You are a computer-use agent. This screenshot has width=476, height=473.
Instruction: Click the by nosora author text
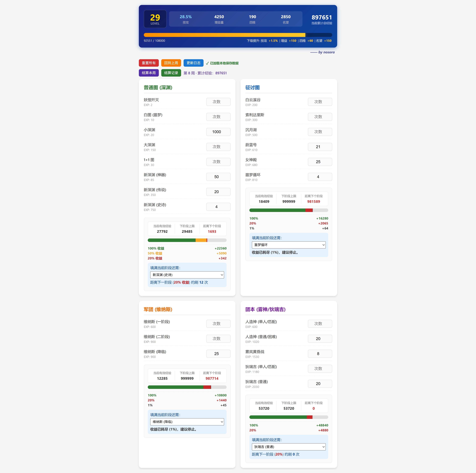tap(326, 52)
